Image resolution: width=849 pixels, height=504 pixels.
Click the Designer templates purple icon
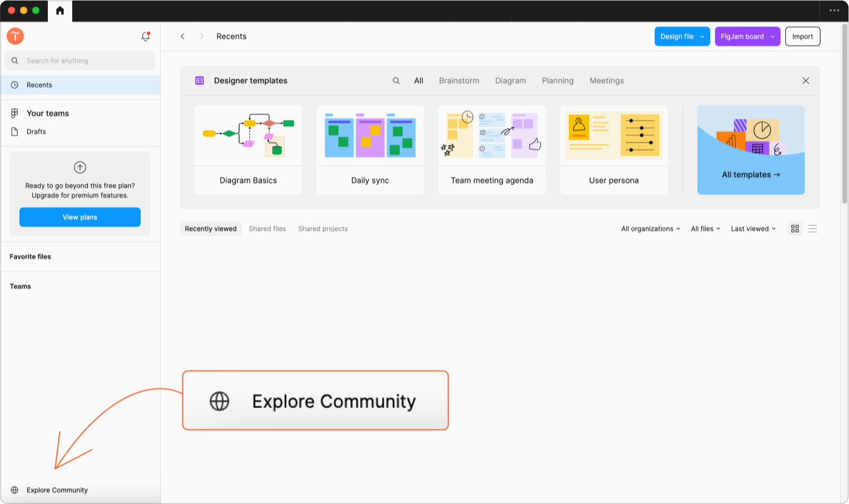(200, 81)
